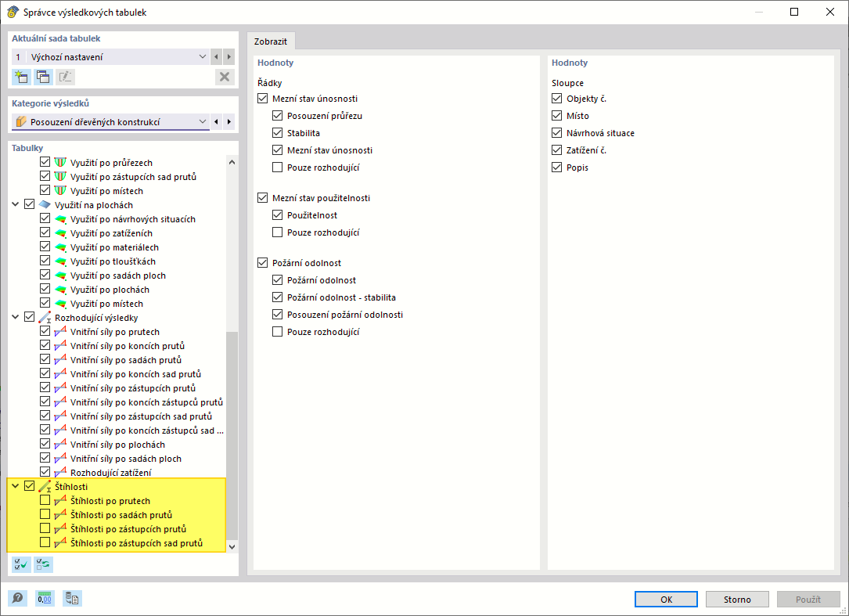Uncheck Požární odolnost - stabilita checkbox
This screenshot has width=849, height=616.
[277, 297]
